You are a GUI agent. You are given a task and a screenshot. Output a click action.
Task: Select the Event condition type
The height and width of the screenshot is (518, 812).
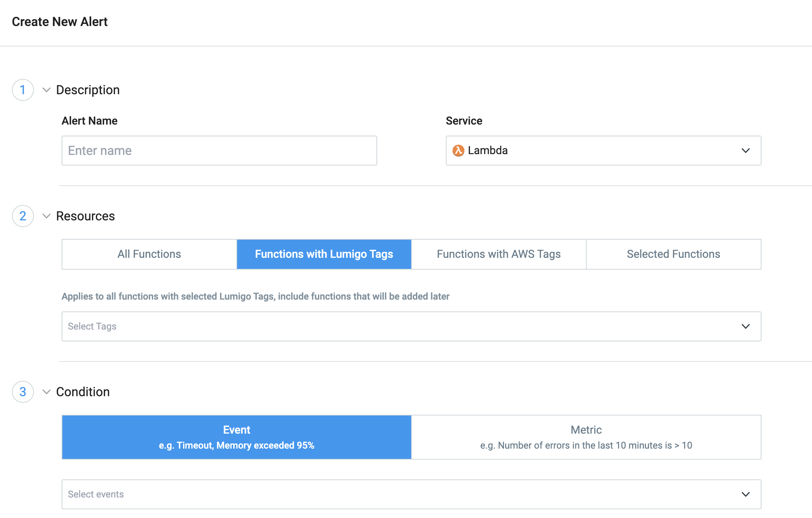(237, 437)
